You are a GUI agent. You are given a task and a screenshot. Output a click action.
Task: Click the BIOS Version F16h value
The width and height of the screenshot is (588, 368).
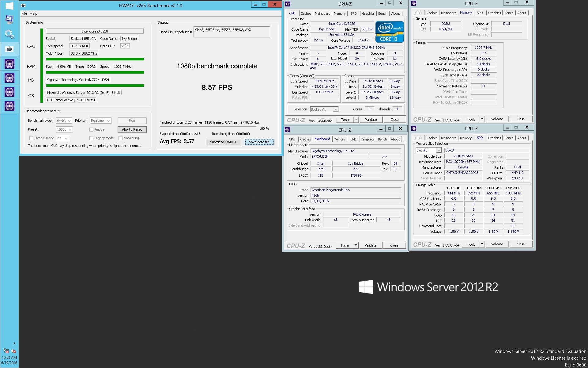pyautogui.click(x=356, y=195)
